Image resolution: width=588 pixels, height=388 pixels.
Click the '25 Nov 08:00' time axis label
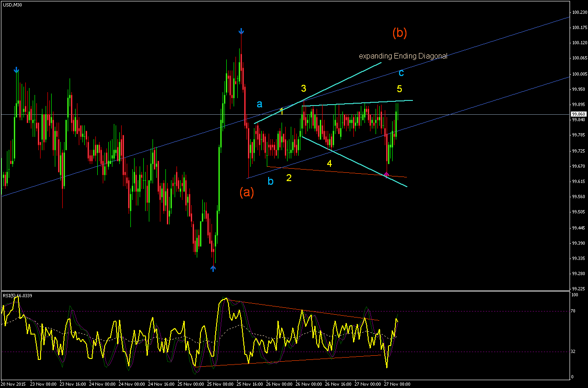pyautogui.click(x=220, y=383)
